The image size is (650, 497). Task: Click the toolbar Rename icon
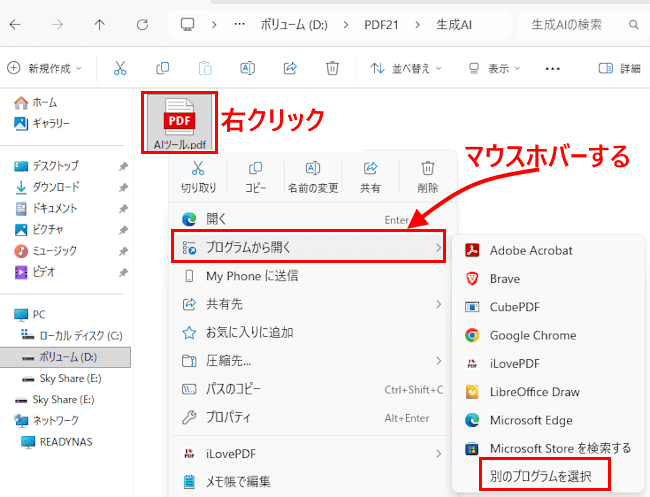click(x=247, y=68)
